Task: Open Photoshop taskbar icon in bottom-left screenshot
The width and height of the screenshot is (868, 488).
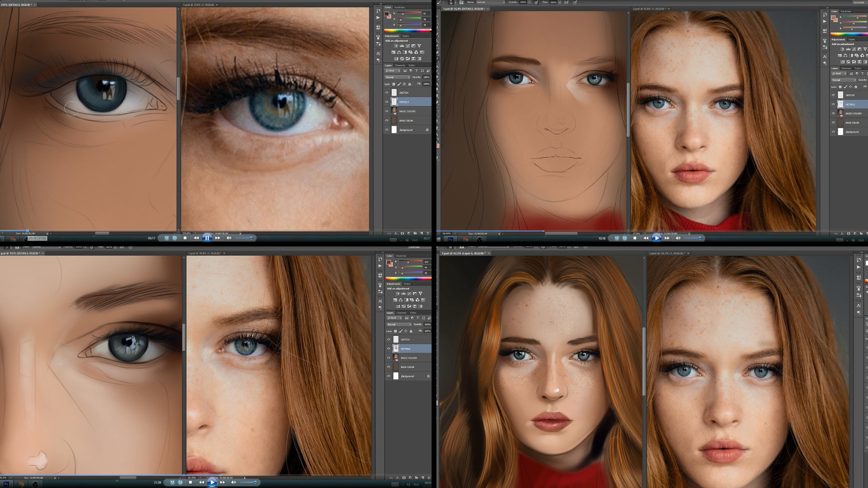Action: coord(6,484)
